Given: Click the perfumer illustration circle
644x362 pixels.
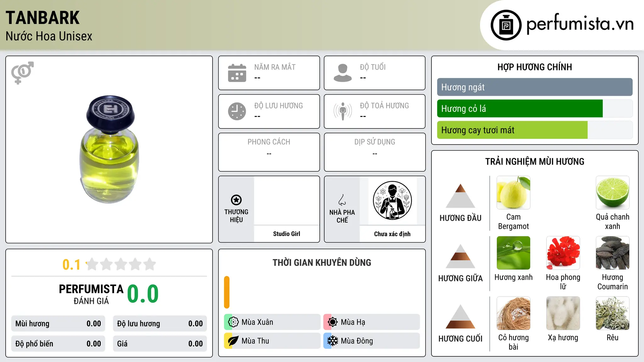Looking at the screenshot, I should point(392,200).
